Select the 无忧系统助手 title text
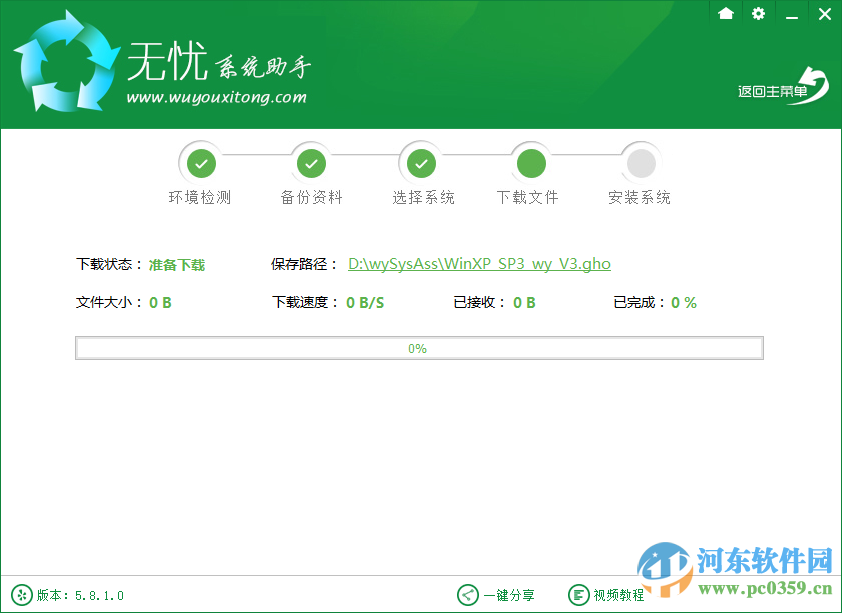This screenshot has width=842, height=613. tap(218, 62)
